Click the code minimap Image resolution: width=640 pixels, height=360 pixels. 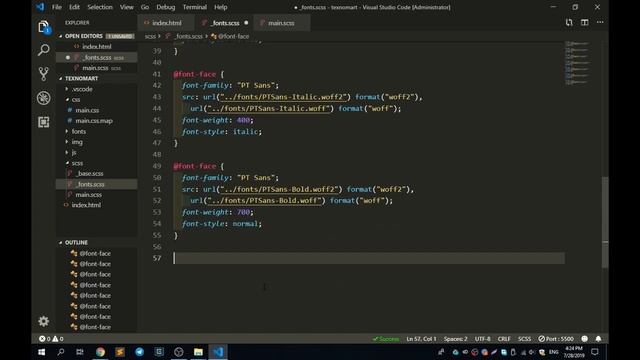577,63
